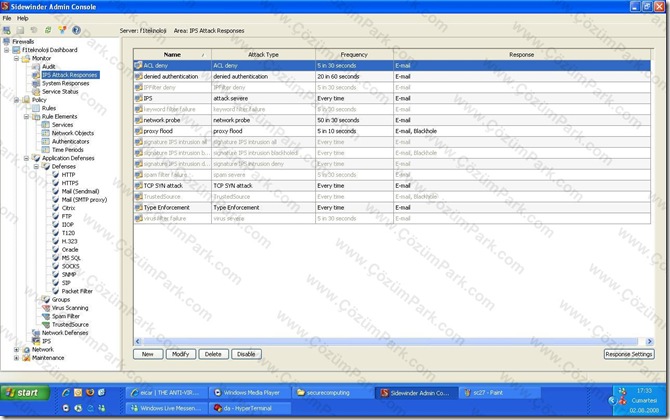Image resolution: width=670 pixels, height=420 pixels.
Task: Switch to securecomputing folder taskbar button
Action: click(333, 393)
